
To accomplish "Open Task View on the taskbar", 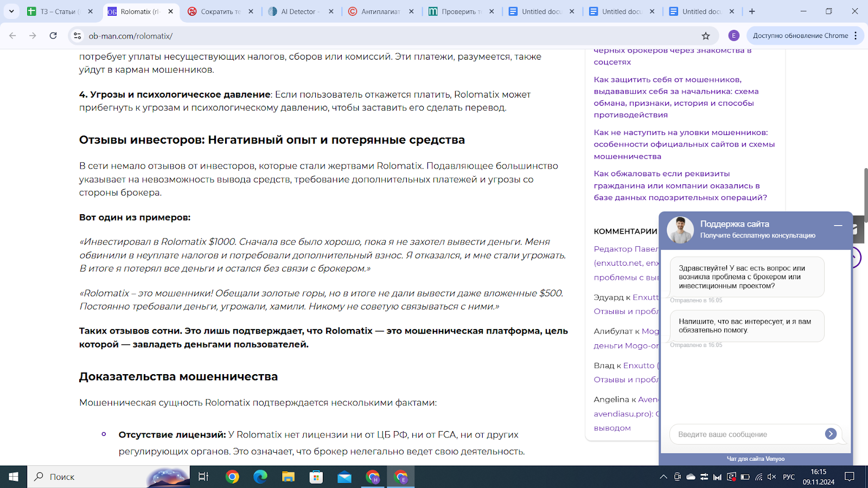I will (x=203, y=477).
